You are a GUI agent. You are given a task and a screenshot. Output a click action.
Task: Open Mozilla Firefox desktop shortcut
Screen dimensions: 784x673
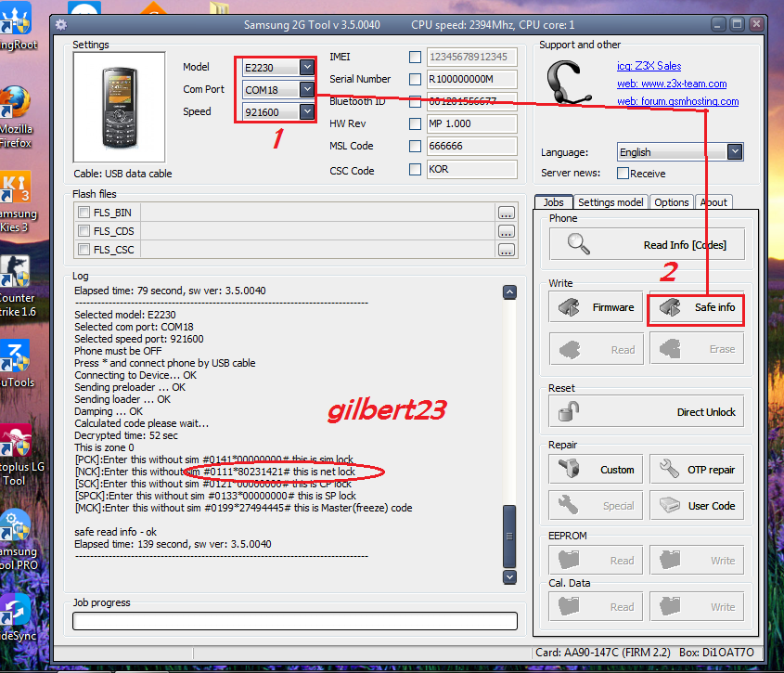15,118
